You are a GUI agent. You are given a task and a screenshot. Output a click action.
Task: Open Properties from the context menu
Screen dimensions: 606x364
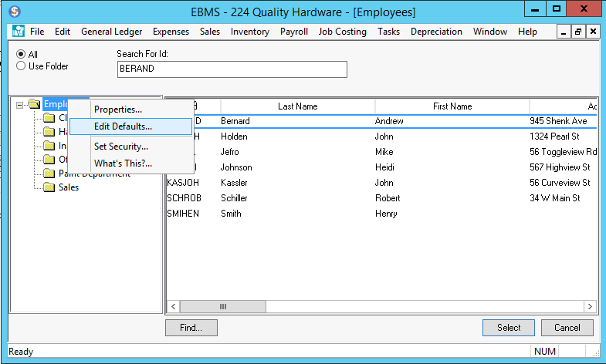pyautogui.click(x=117, y=110)
